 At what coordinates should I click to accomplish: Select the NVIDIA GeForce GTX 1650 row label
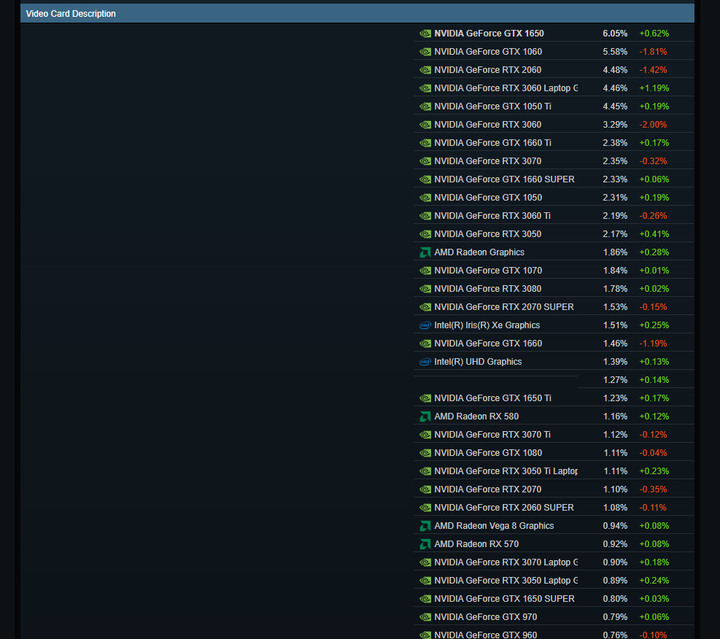489,34
